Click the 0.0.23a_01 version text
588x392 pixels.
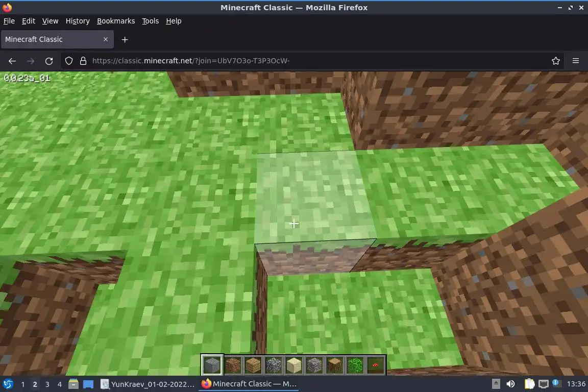point(27,78)
